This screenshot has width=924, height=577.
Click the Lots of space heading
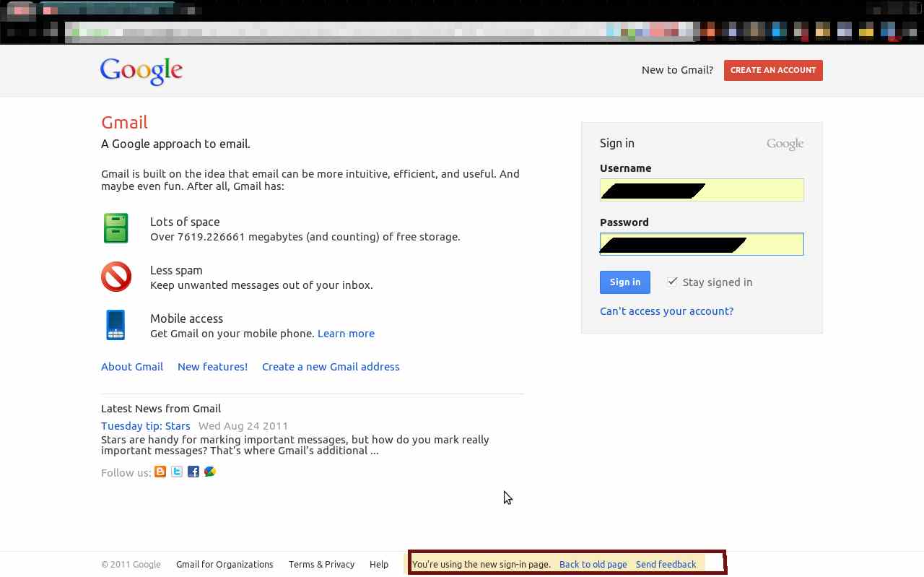tap(185, 222)
